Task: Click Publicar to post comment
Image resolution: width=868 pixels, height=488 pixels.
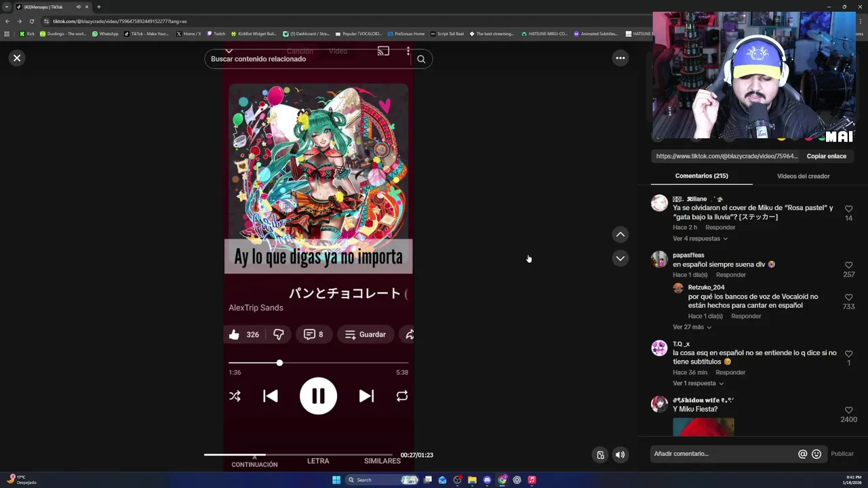Action: [x=842, y=454]
